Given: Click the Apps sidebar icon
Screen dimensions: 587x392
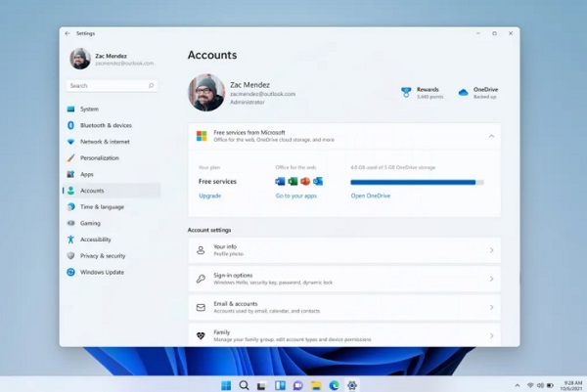Looking at the screenshot, I should (x=70, y=174).
